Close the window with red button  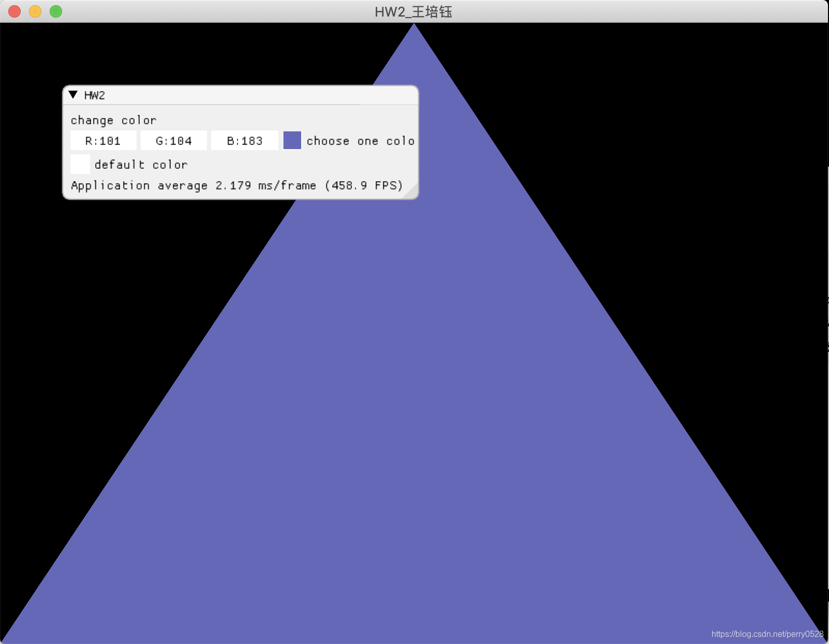tap(14, 11)
